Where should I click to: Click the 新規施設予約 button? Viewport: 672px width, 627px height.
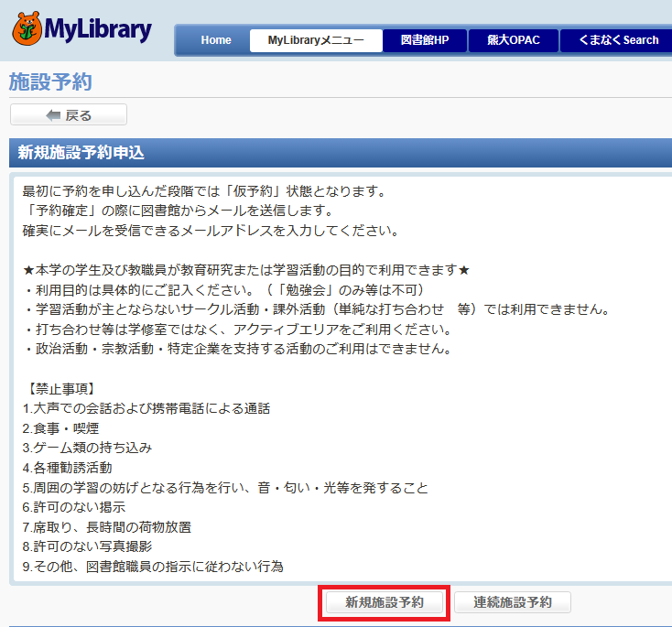click(x=385, y=602)
